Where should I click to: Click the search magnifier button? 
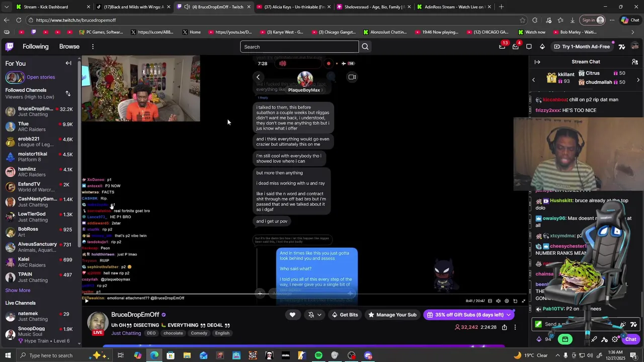pos(365,47)
